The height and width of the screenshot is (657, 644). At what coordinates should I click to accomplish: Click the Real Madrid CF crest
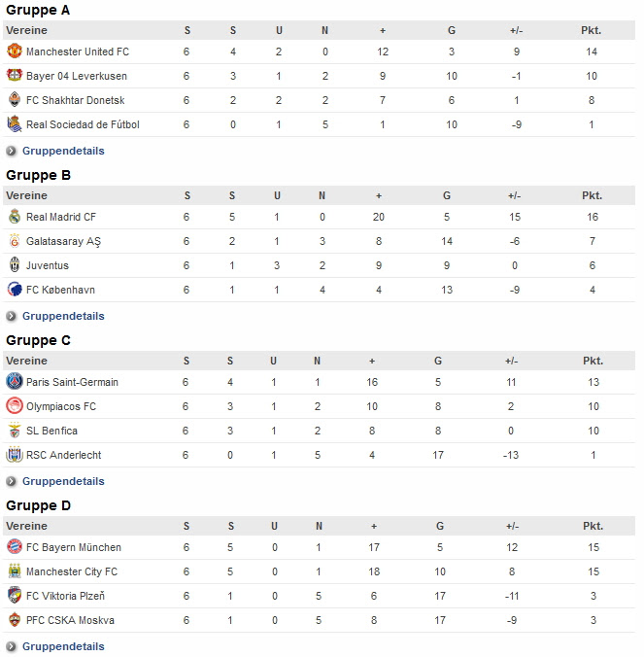coord(15,217)
